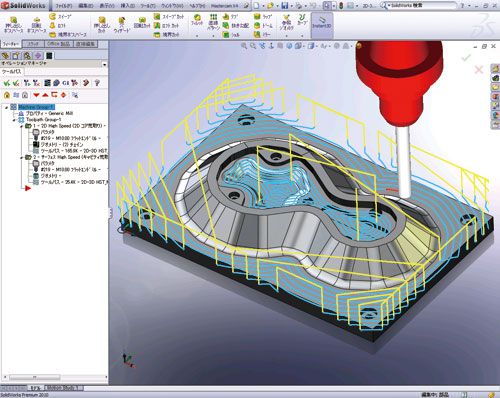This screenshot has height=398, width=500.
Task: Open the Fillet dropdown arrow below フィレット
Action: click(197, 35)
